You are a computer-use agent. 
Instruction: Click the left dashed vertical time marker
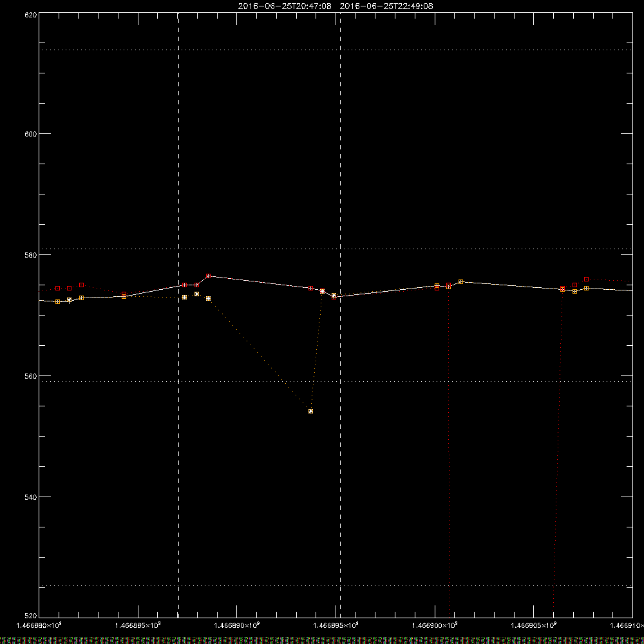(x=178, y=314)
